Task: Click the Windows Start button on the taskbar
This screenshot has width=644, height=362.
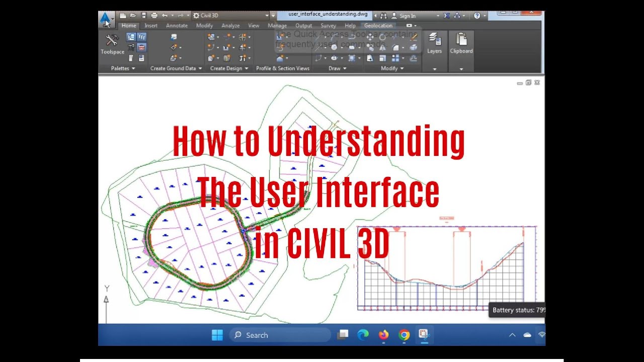Action: pyautogui.click(x=217, y=335)
